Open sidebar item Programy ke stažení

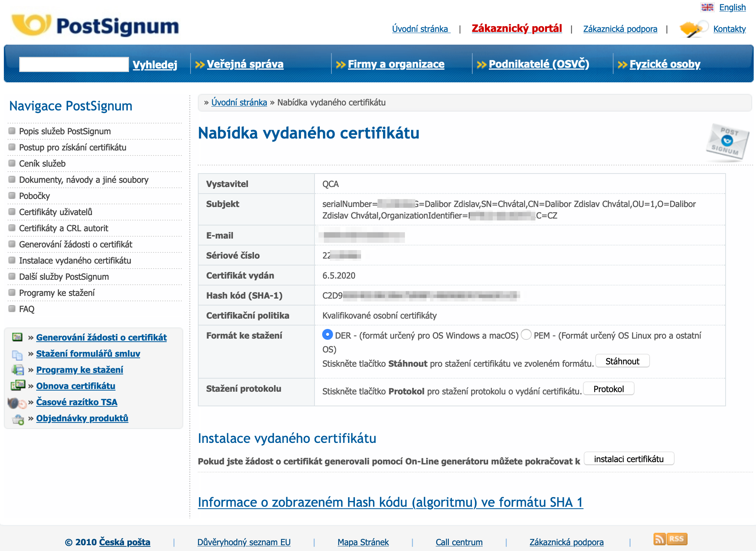57,293
